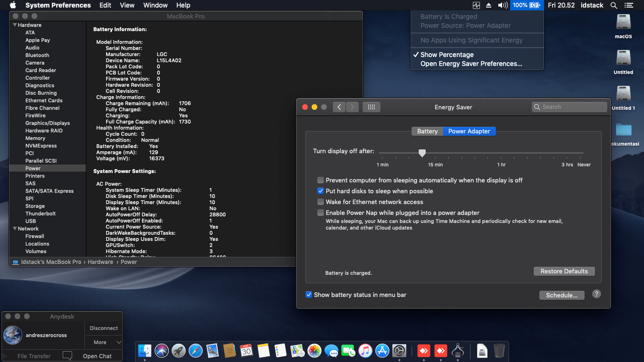Open the Energy Saver help question mark
Viewport: 644px width, 362px height.
point(596,294)
